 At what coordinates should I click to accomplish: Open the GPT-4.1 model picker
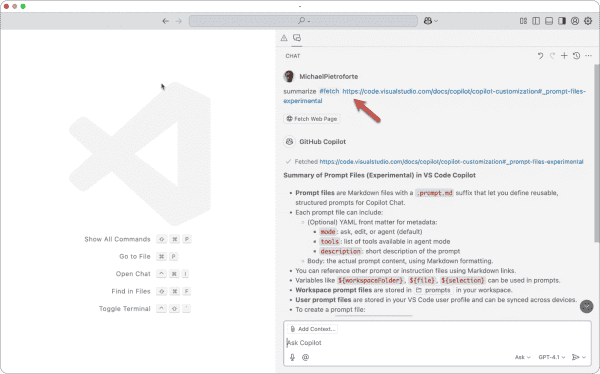[x=551, y=357]
